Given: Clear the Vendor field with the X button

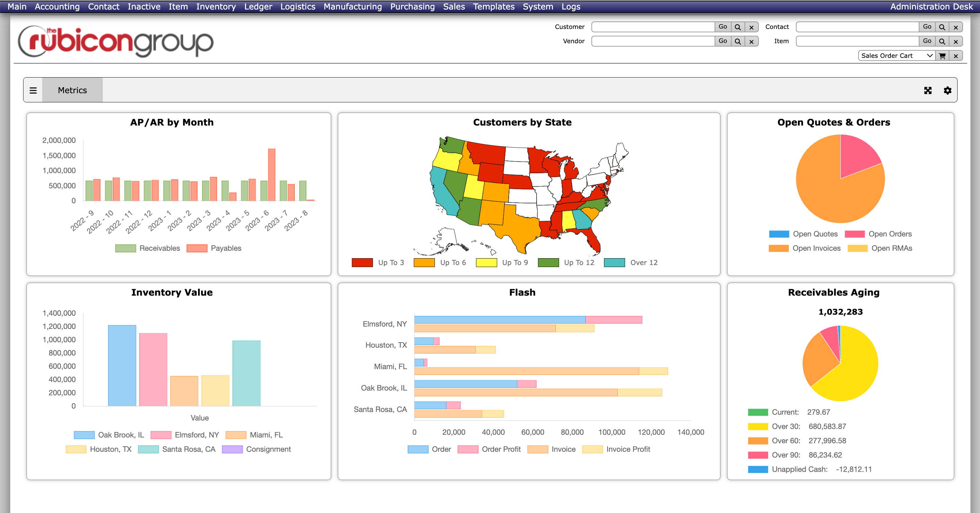Looking at the screenshot, I should [x=751, y=41].
